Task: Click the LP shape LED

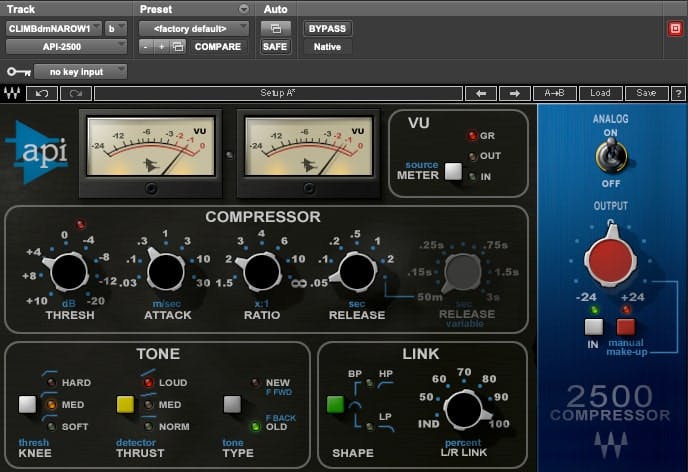Action: 369,426
